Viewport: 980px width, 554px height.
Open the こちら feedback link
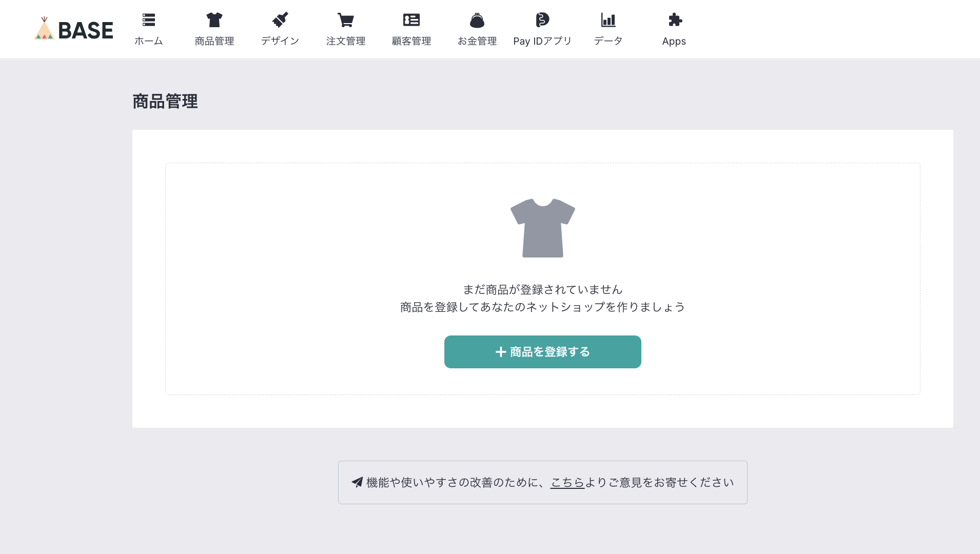(x=567, y=482)
